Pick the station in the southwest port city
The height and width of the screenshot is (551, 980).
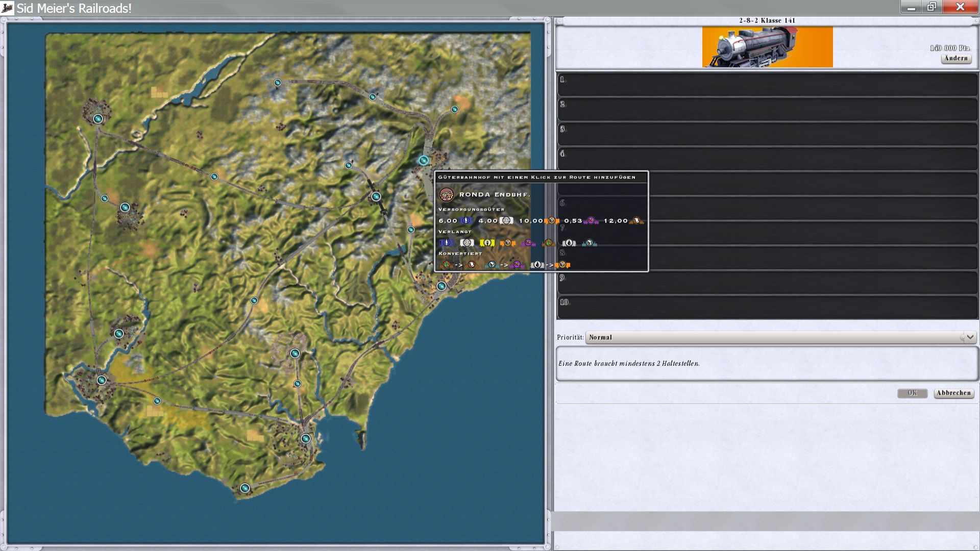(x=102, y=380)
